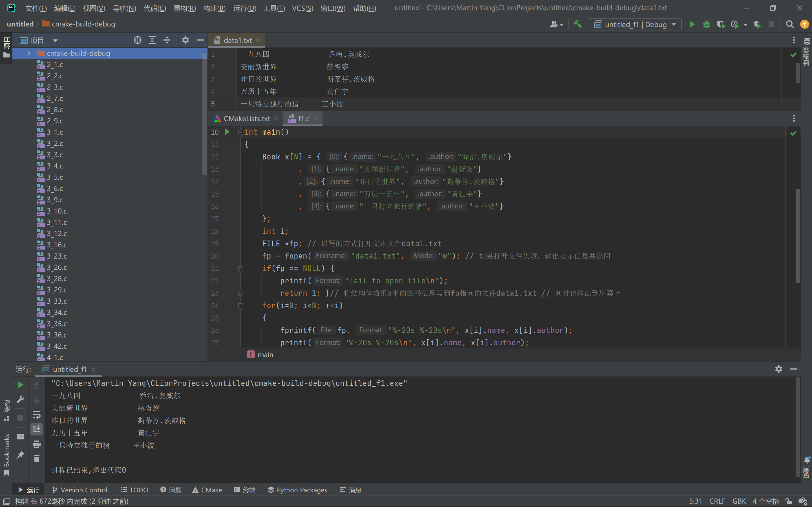Click GBK encoding in status bar
The width and height of the screenshot is (812, 507).
coord(739,501)
